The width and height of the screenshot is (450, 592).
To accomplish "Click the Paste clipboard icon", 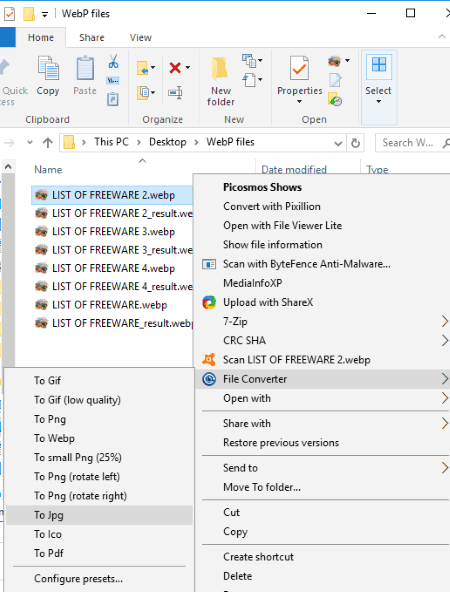I will [x=85, y=68].
